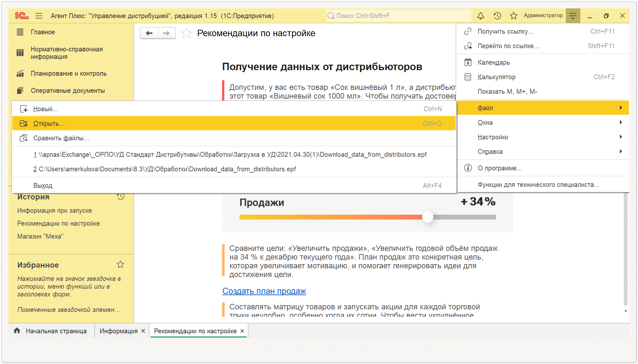Image resolution: width=638 pixels, height=364 pixels.
Task: Open Функции для технического специалиста...
Action: (x=543, y=185)
